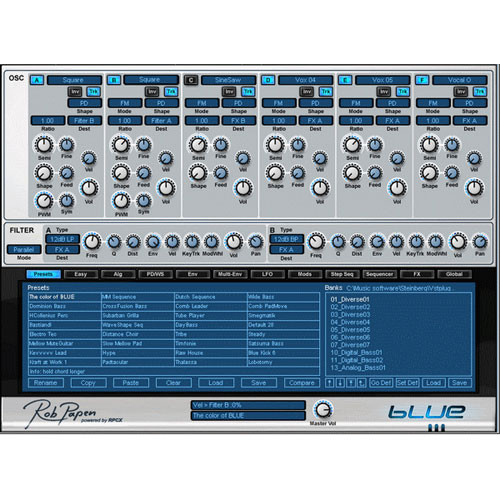Disable Trk tracking on oscillator B
The image size is (500, 500).
coord(171,91)
